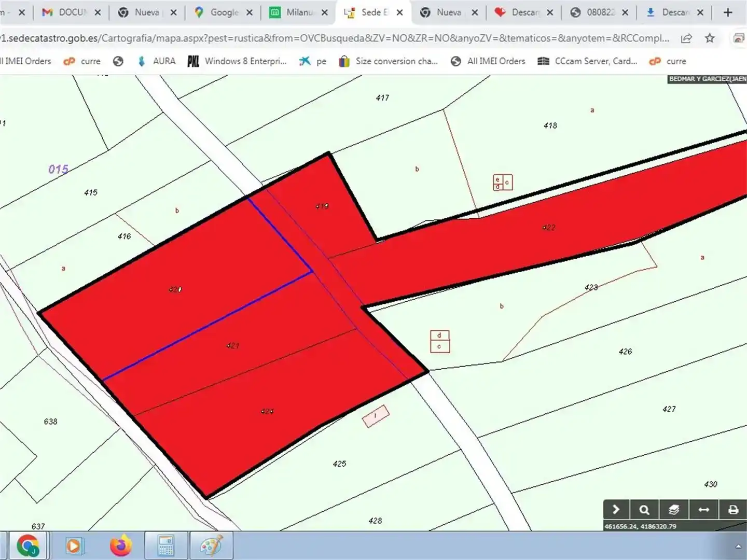This screenshot has width=747, height=560.
Task: Click parcel number 423
Action: tap(591, 287)
